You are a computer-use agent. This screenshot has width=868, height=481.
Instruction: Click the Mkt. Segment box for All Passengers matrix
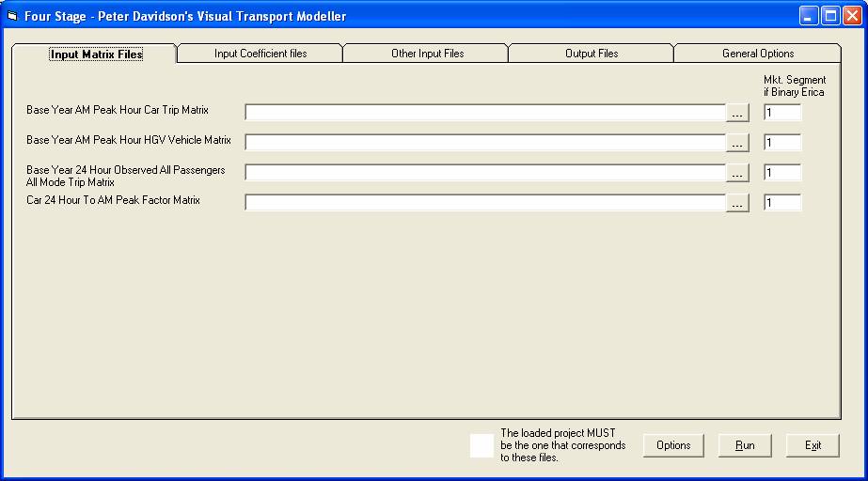(782, 173)
